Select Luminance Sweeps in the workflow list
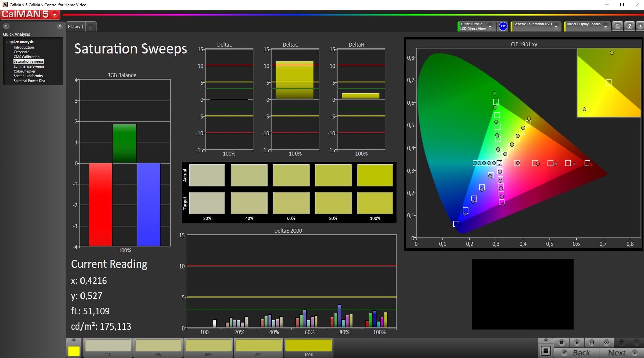Screen dimensions: 644x358 [x=29, y=66]
